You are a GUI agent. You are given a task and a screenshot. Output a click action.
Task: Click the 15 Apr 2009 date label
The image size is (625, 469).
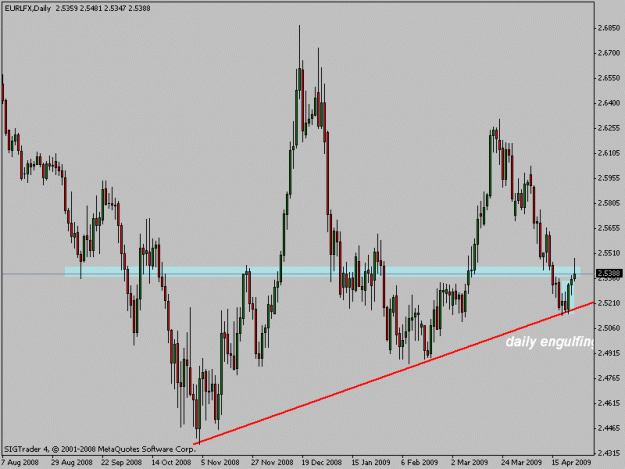(571, 462)
